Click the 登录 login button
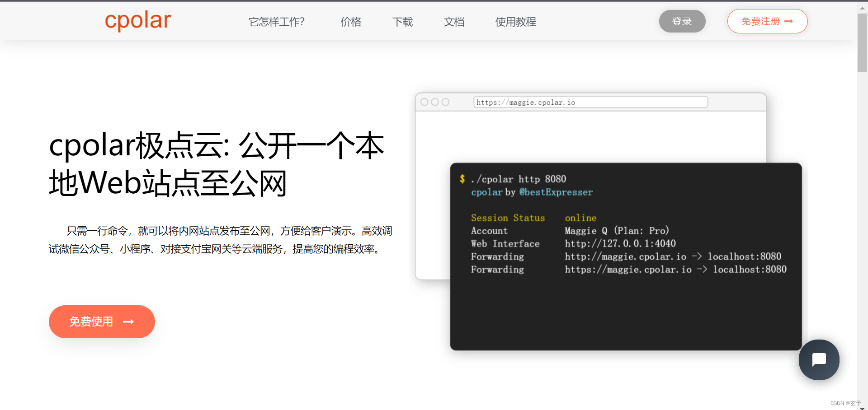This screenshot has height=410, width=868. (682, 21)
